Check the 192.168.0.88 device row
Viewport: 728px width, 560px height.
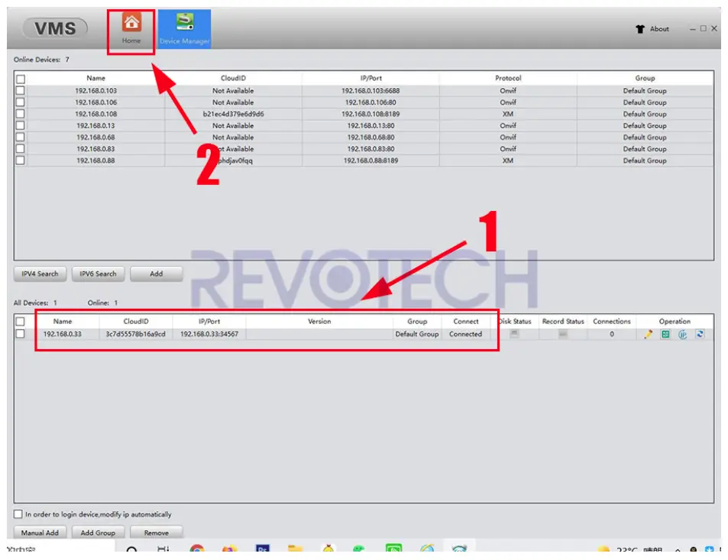(x=21, y=160)
